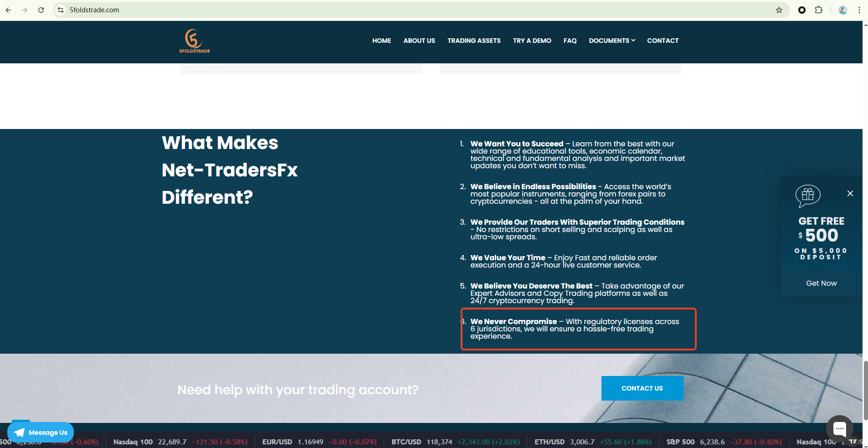Image resolution: width=868 pixels, height=448 pixels.
Task: Click the GET FREE $500 offer text
Action: click(821, 229)
